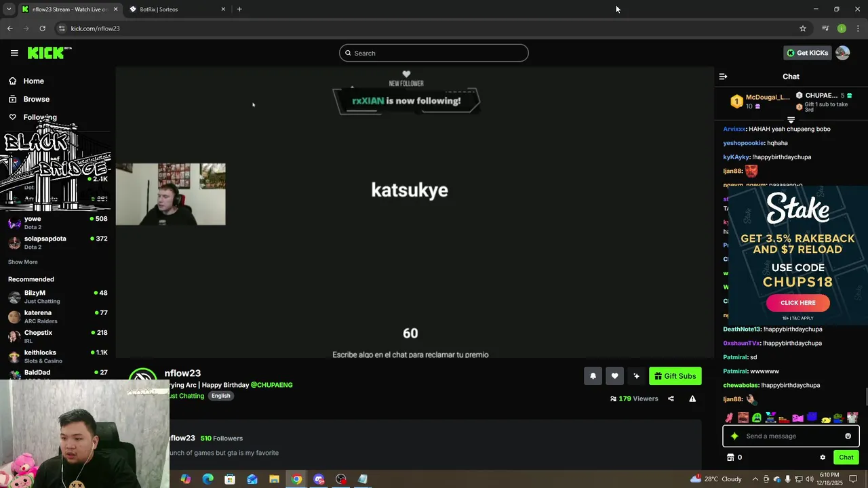
Task: Click the address bar URL
Action: pyautogui.click(x=95, y=28)
